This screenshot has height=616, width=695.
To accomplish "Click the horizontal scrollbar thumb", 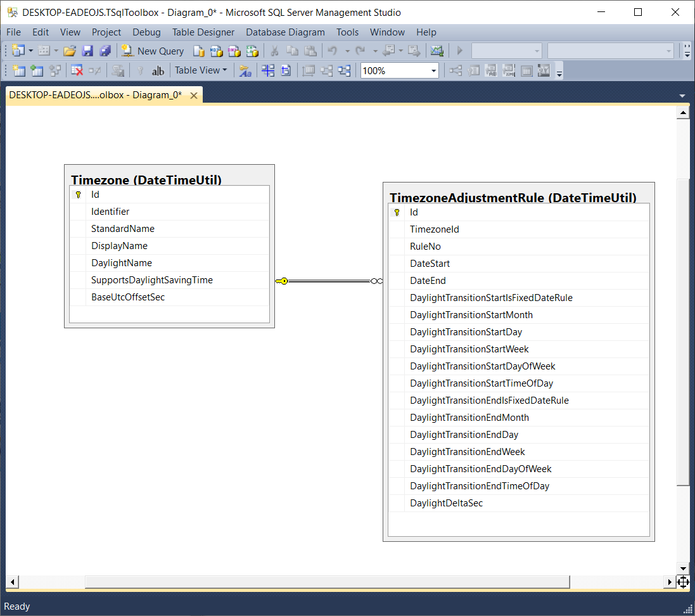I will [327, 582].
